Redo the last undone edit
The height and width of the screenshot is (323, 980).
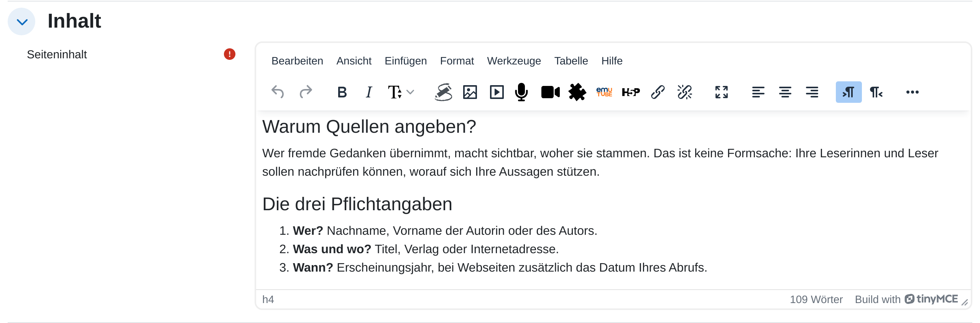306,92
